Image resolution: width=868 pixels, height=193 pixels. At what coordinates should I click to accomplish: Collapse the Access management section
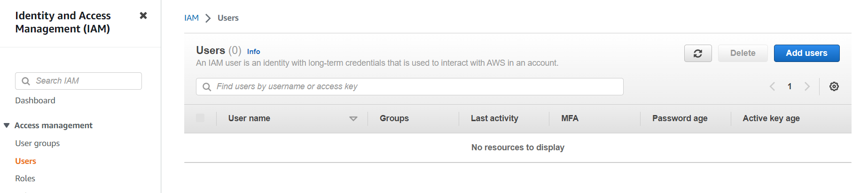pyautogui.click(x=7, y=125)
